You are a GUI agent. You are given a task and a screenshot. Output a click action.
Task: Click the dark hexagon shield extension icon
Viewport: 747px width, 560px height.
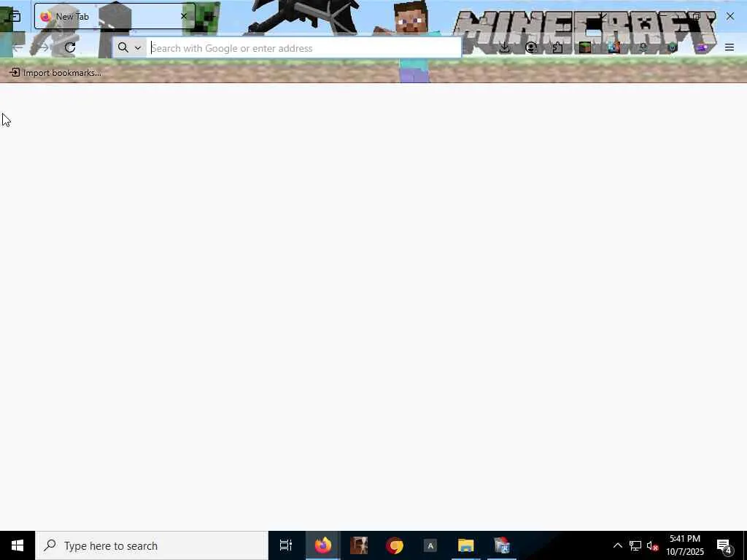tap(672, 47)
